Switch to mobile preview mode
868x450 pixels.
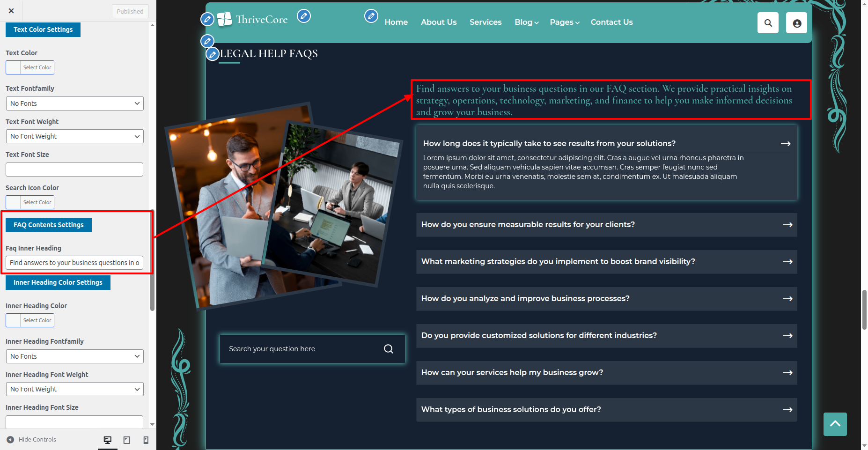click(x=146, y=440)
